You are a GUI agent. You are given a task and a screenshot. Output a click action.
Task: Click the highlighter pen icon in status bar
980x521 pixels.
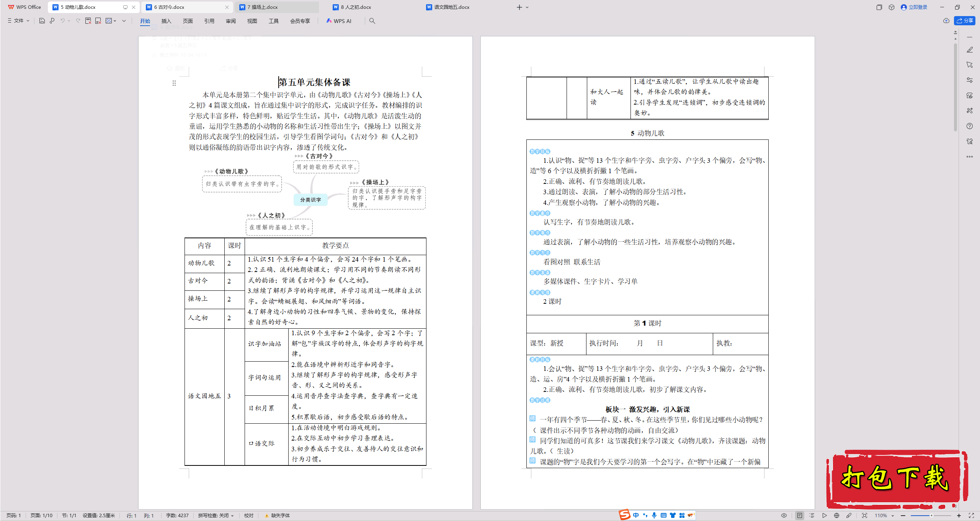click(849, 516)
